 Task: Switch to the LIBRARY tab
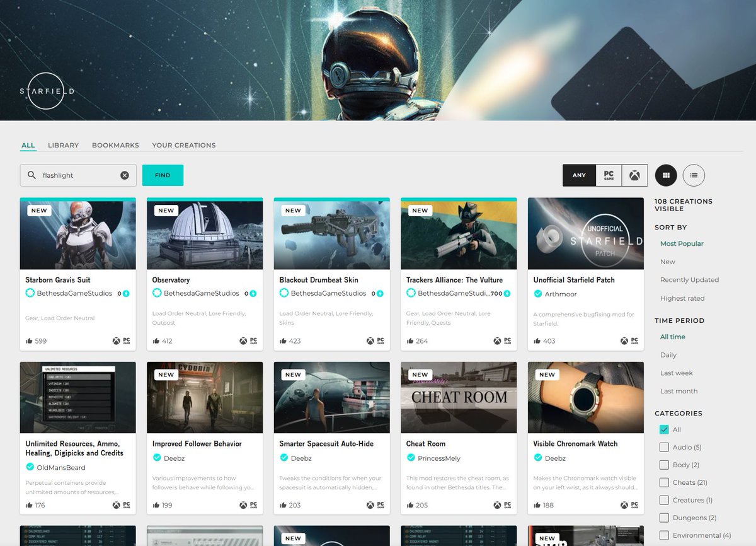click(63, 145)
